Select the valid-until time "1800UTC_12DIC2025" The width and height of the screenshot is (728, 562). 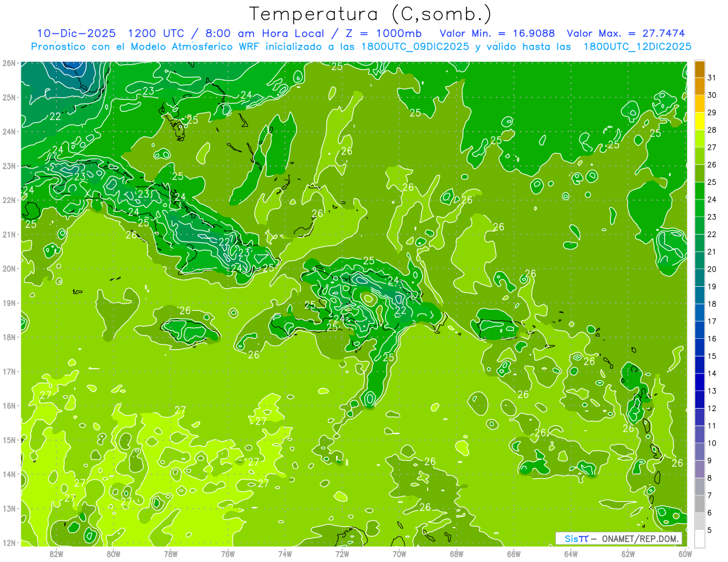click(638, 46)
